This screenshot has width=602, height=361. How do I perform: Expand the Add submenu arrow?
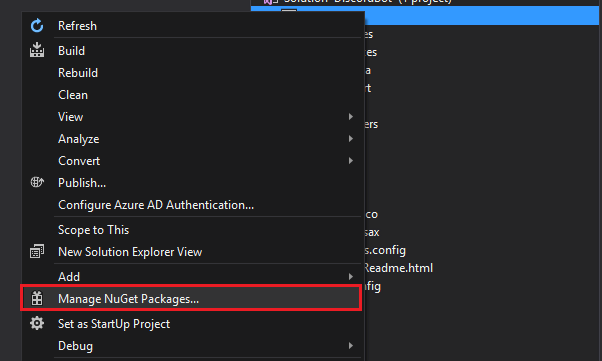(x=351, y=277)
